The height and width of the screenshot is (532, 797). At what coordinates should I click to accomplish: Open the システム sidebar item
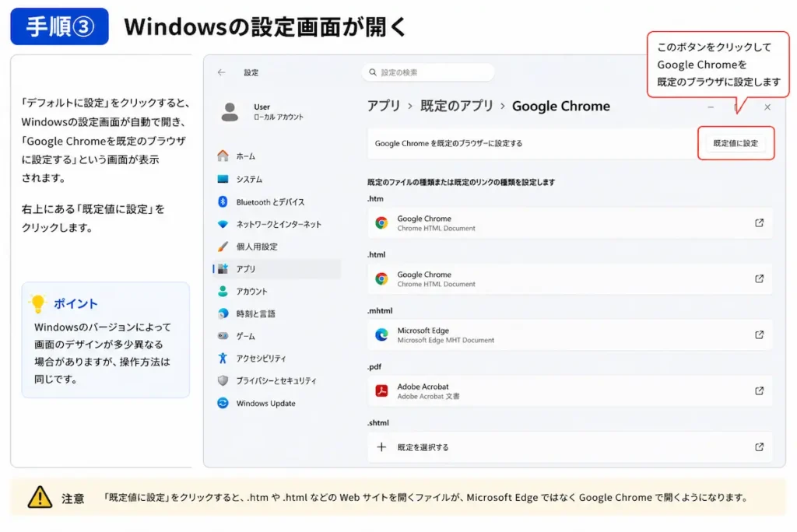coord(276,179)
